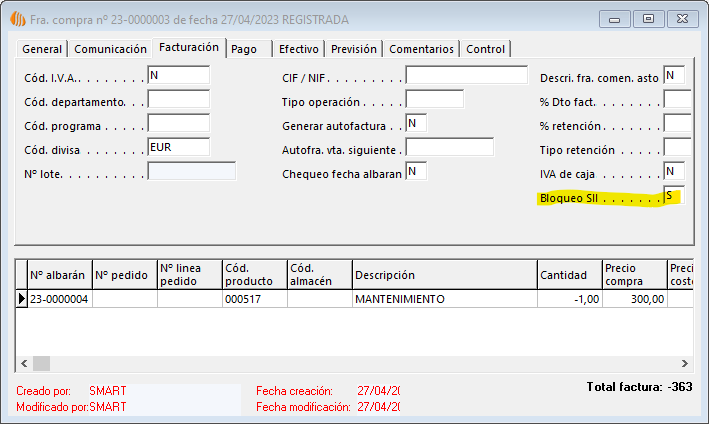This screenshot has height=424, width=709.
Task: Click the row indicator arrow for 23-0000004
Action: (22, 299)
